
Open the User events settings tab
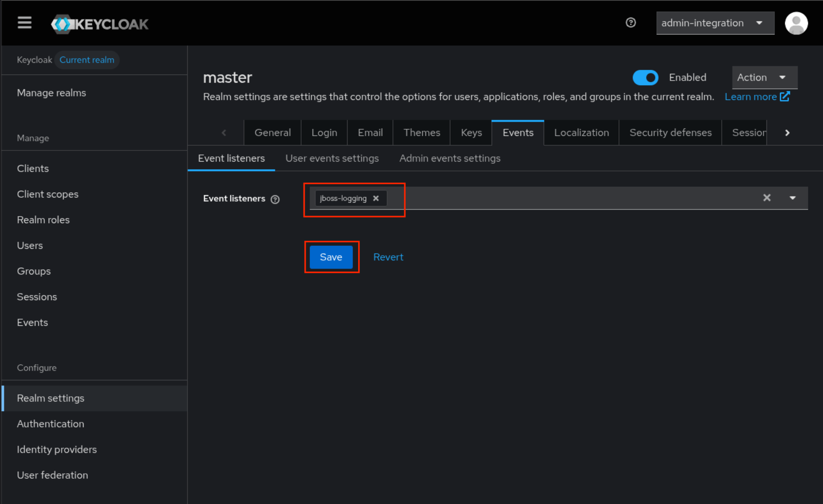(332, 159)
